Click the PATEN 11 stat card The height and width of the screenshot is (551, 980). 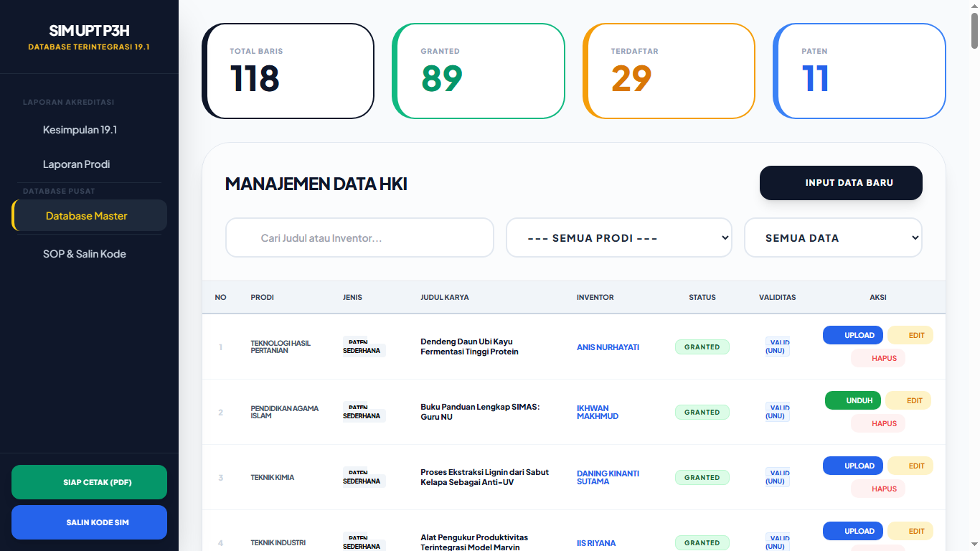pos(859,71)
